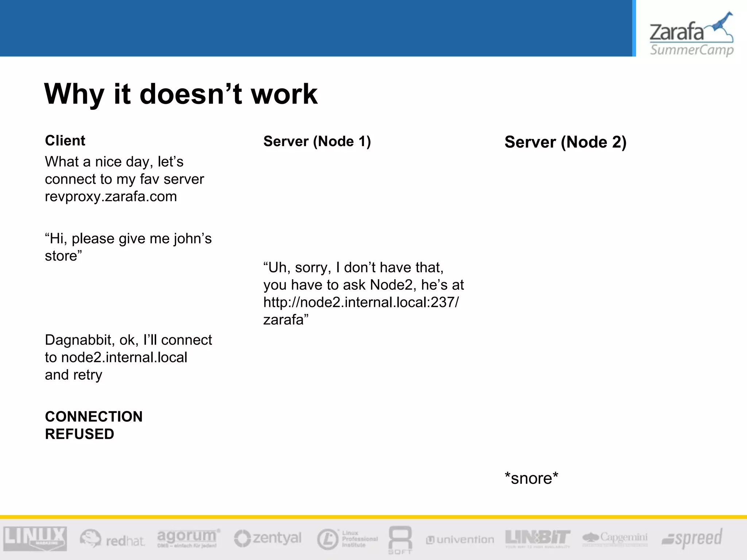Click the line "Uh, sorry, I don't have that,"
The width and height of the screenshot is (747, 560).
[x=353, y=268]
